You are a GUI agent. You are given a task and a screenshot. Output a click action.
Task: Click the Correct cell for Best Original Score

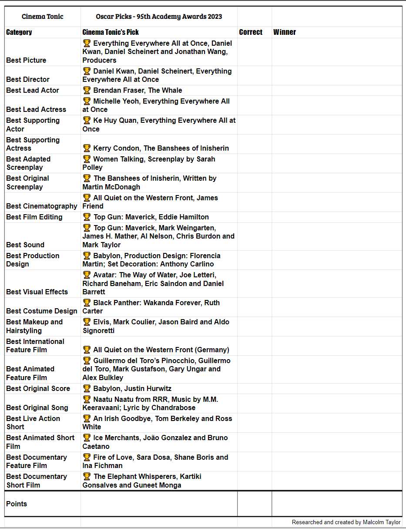tap(255, 388)
